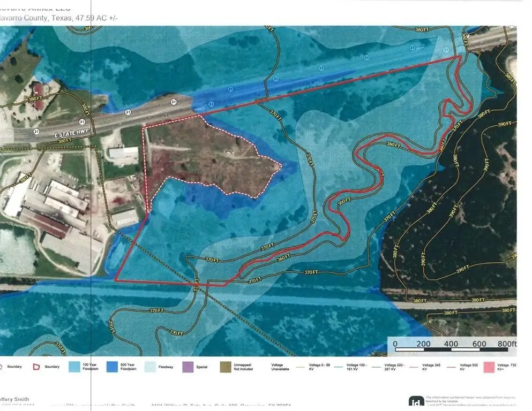
Task: Click the Voltage 0 - 99 KV line symbol
Action: [x=300, y=367]
